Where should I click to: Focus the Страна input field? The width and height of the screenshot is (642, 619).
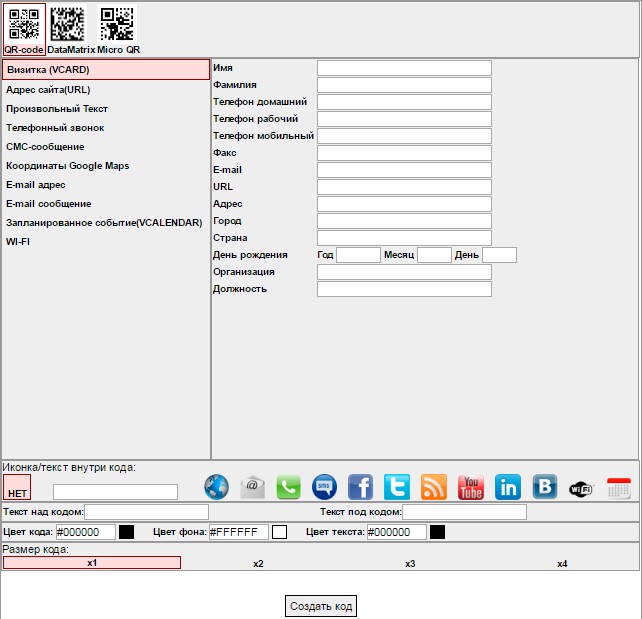pyautogui.click(x=404, y=238)
